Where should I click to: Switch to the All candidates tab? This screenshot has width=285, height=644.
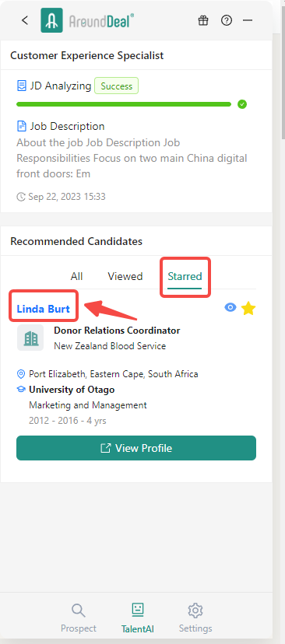coord(76,276)
